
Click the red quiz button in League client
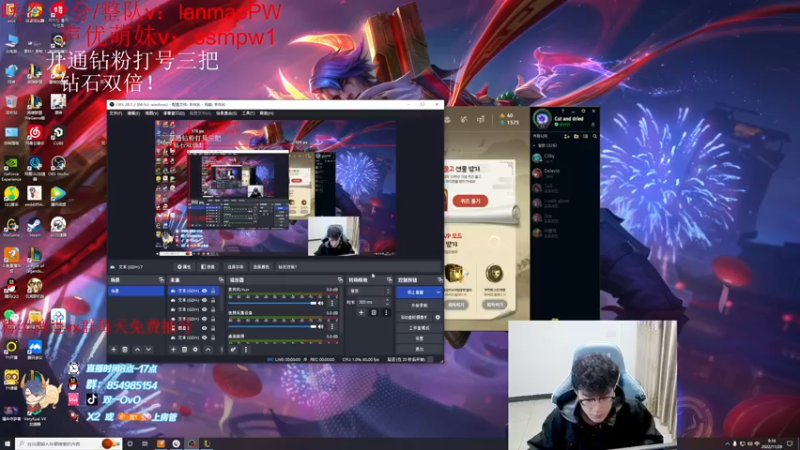[470, 201]
